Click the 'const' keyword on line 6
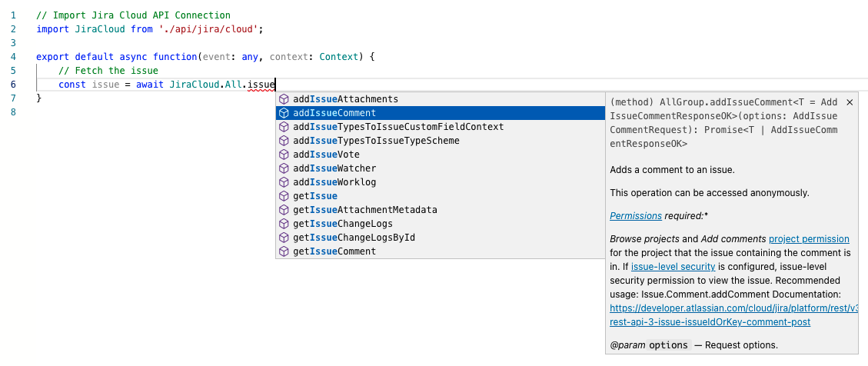 (72, 85)
